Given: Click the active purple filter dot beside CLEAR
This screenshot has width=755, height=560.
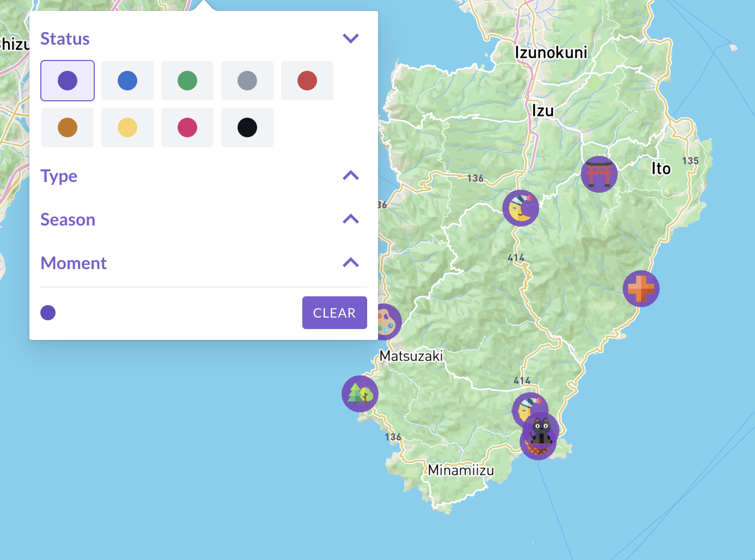Looking at the screenshot, I should click(x=48, y=313).
